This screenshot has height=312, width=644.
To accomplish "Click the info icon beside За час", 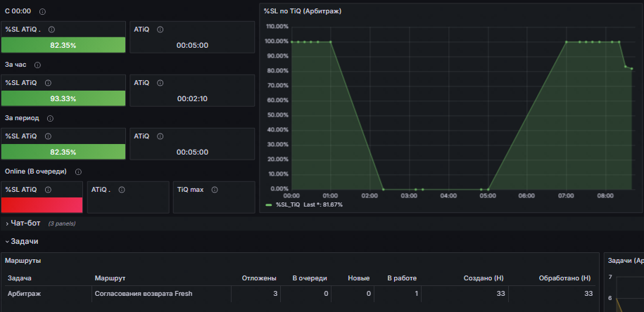I will click(37, 65).
